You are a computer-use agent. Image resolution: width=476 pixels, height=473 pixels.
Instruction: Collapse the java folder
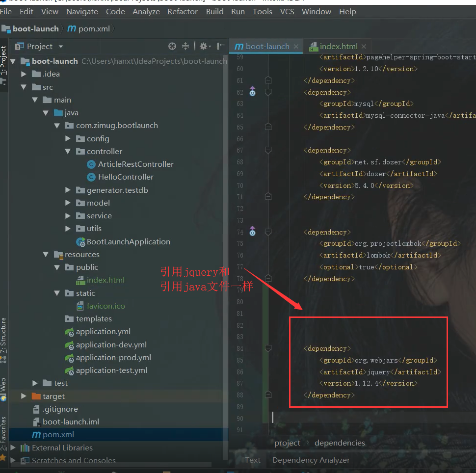tap(46, 113)
